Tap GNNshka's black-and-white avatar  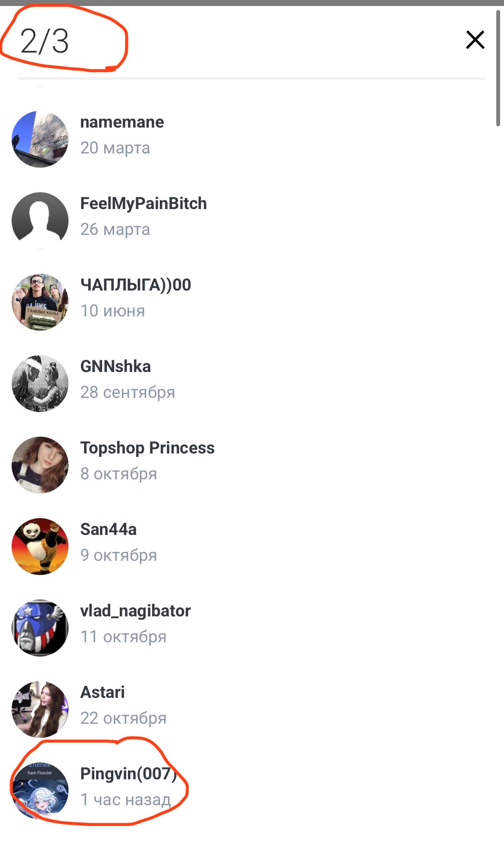click(x=40, y=384)
